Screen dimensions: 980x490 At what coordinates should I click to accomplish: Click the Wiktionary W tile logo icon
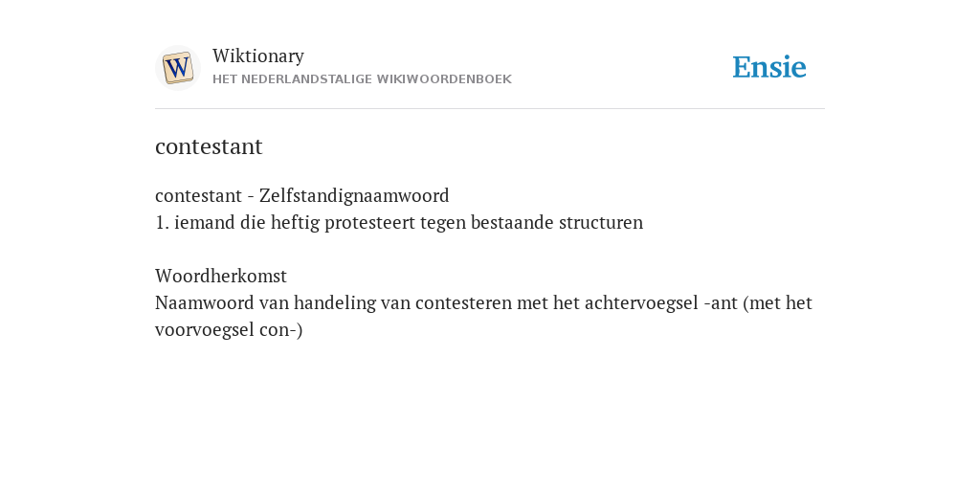coord(177,68)
